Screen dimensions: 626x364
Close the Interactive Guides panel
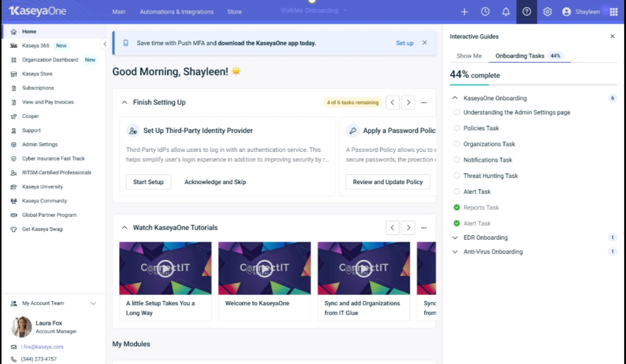coord(612,36)
